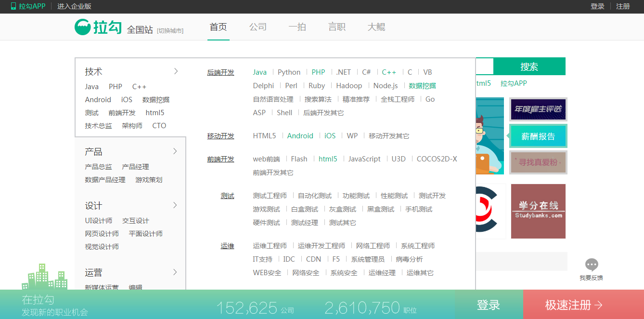644x319 pixels.
Task: Select Android in the 移动开发 row
Action: pyautogui.click(x=300, y=136)
